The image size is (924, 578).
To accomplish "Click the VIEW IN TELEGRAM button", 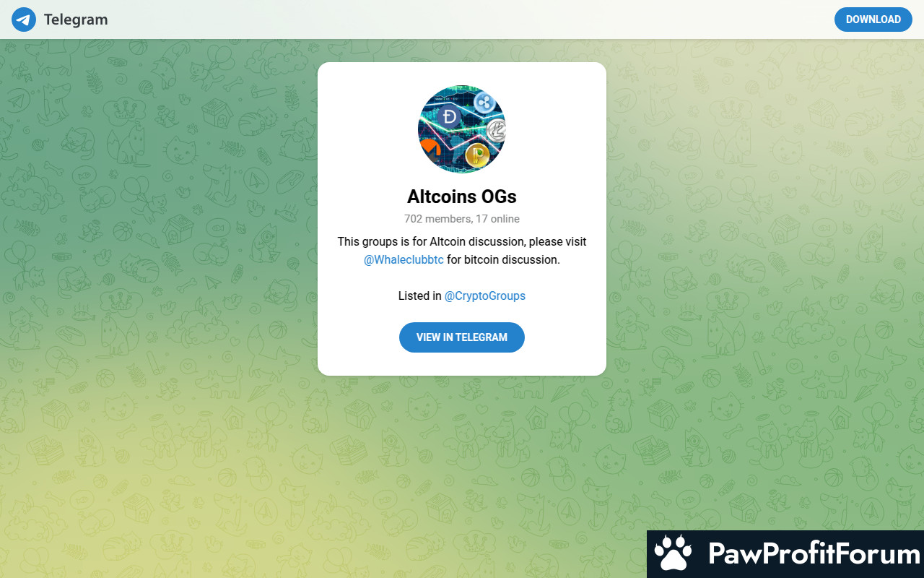I will pyautogui.click(x=462, y=337).
